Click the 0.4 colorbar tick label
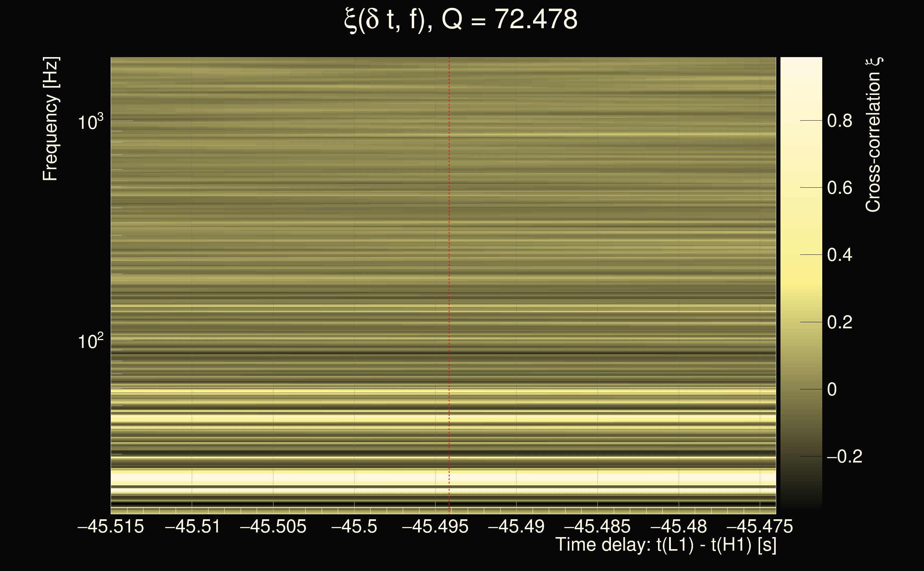924x571 pixels. [839, 255]
